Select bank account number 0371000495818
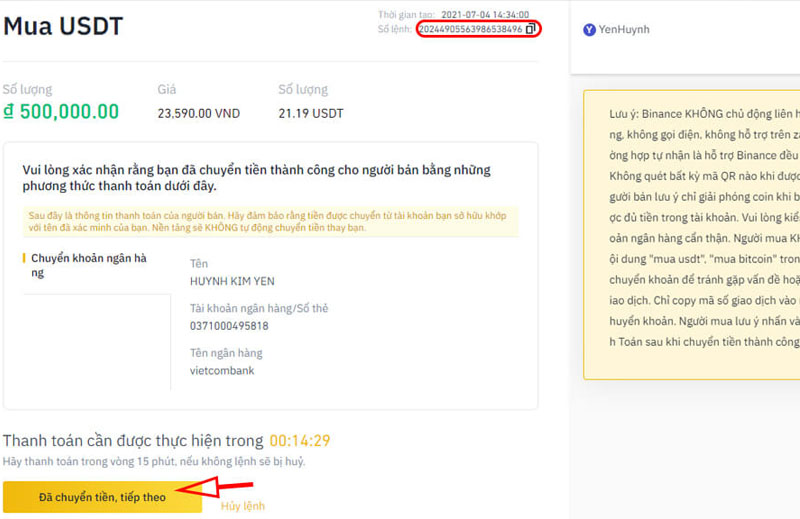 (229, 326)
